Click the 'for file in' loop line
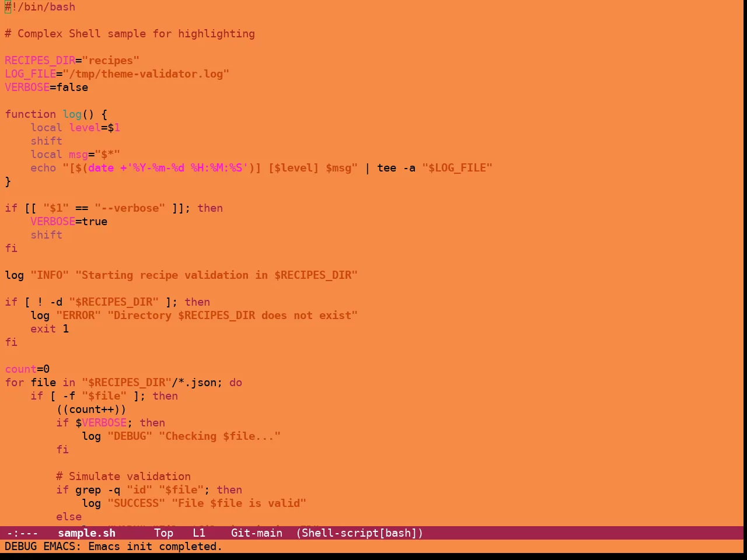This screenshot has width=747, height=560. tap(124, 383)
